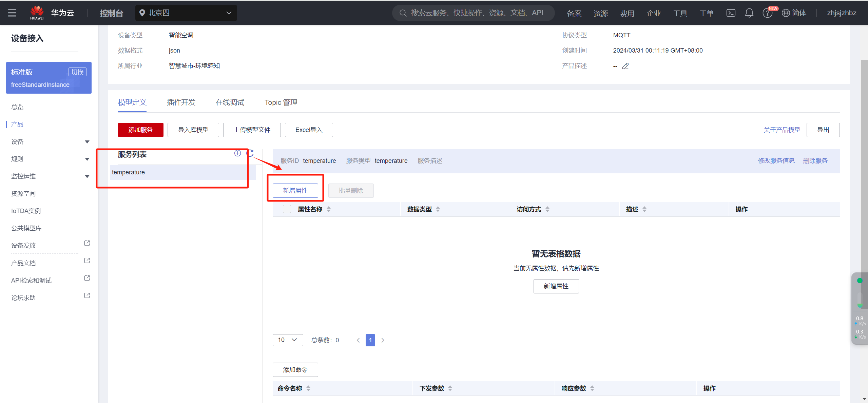Toggle the select-all attributes checkbox
This screenshot has height=403, width=868.
pos(287,209)
